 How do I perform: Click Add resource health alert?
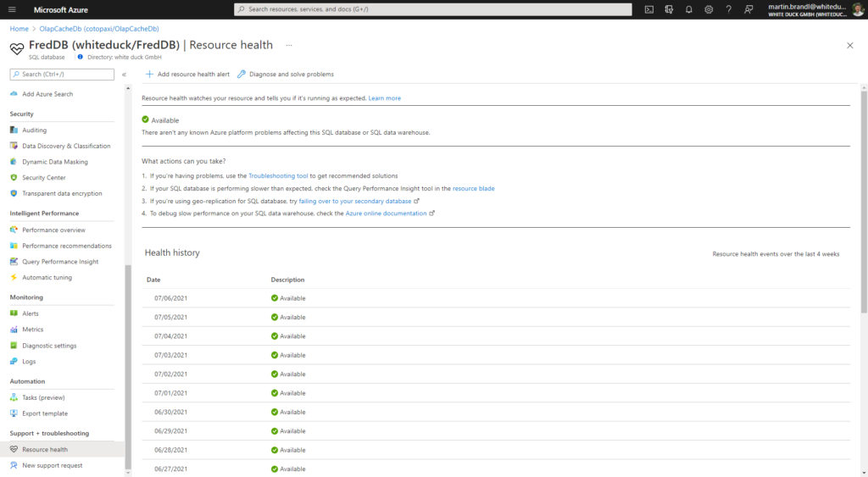point(187,75)
